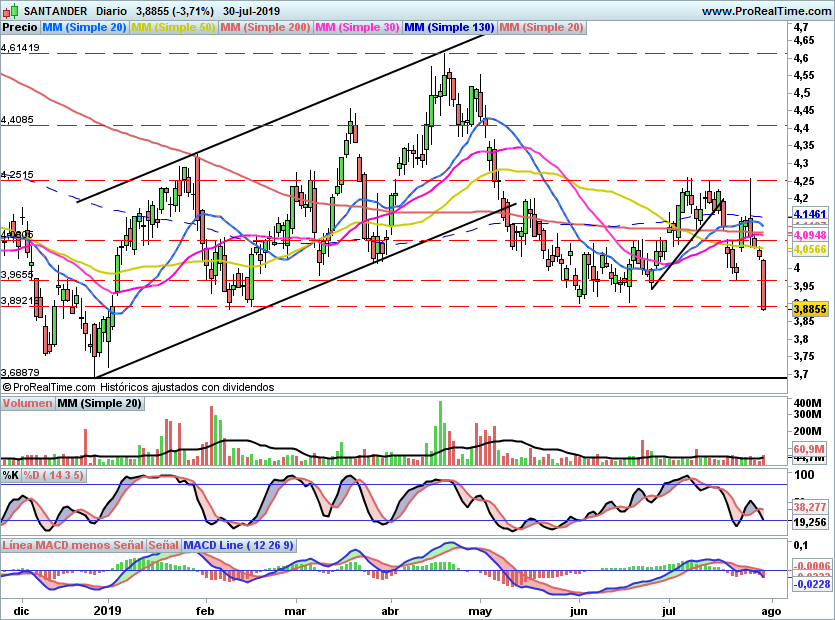Image resolution: width=835 pixels, height=620 pixels.
Task: Click the dic month on time axis
Action: click(x=21, y=611)
